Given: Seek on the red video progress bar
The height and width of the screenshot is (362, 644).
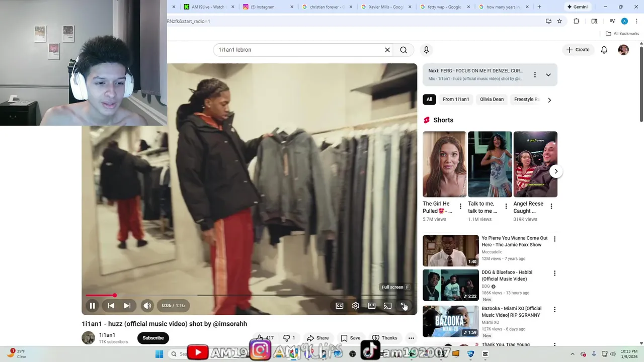Looking at the screenshot, I should [100, 295].
